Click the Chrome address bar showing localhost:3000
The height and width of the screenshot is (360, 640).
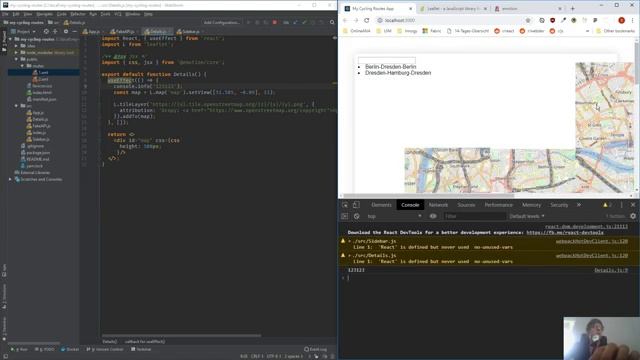[453, 20]
